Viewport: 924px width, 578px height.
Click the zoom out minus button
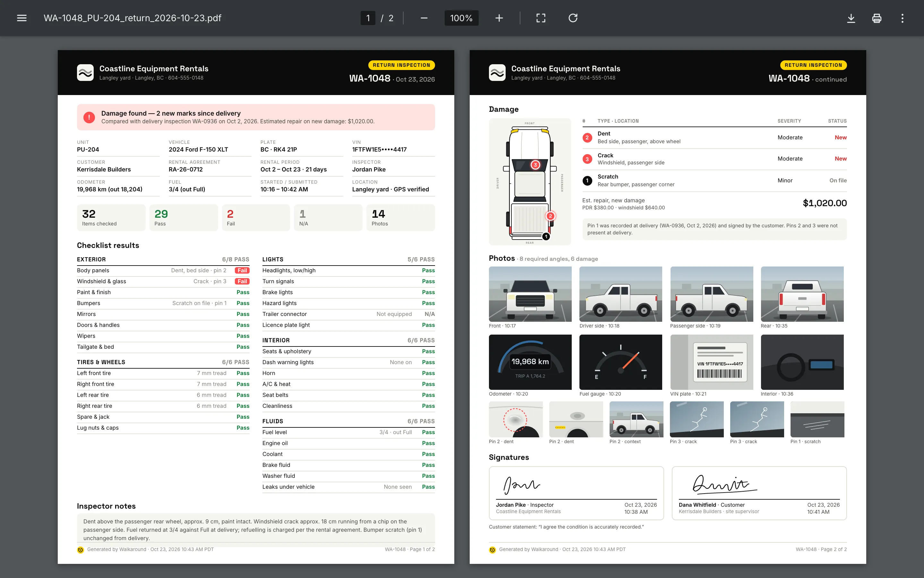(x=424, y=18)
